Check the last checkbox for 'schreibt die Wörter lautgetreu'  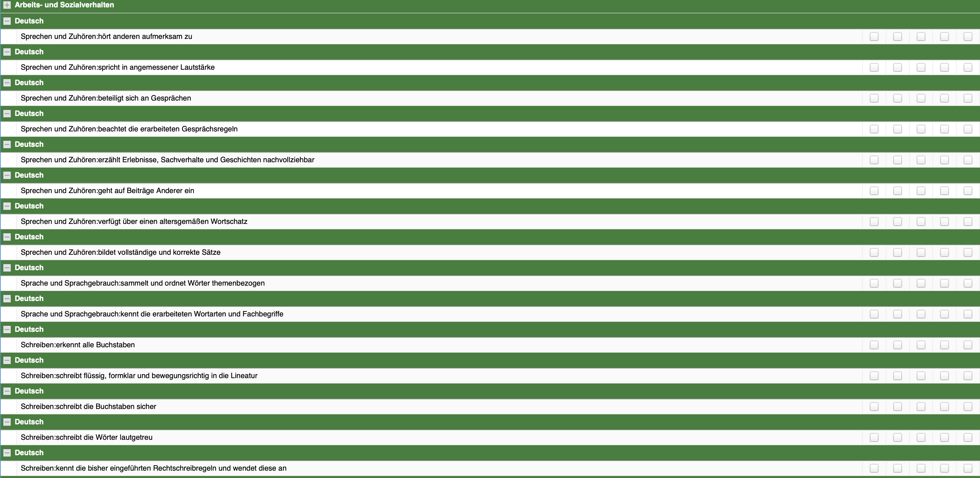[x=968, y=438]
